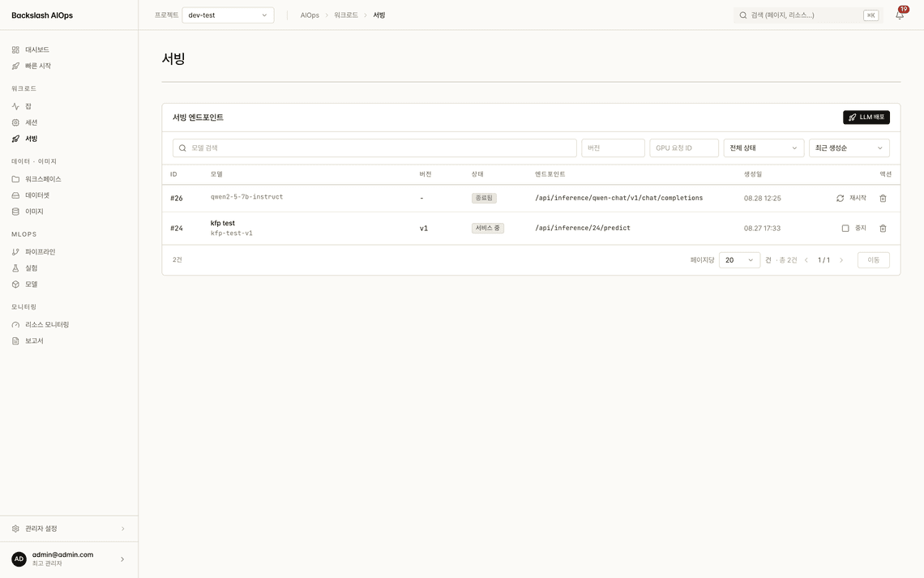This screenshot has height=578, width=924.
Task: Click the 데이터셋 drive icon
Action: coord(15,195)
